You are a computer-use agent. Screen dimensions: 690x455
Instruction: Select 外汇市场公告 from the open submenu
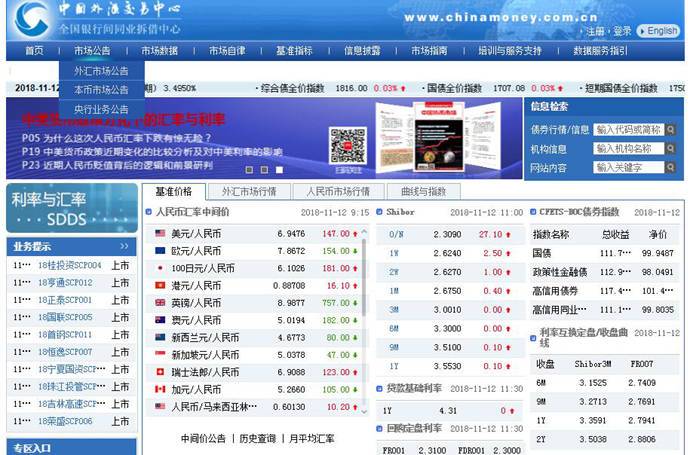click(x=101, y=71)
